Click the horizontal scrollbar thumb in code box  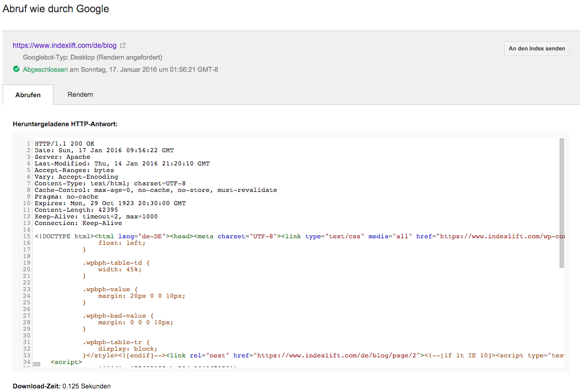click(x=37, y=364)
